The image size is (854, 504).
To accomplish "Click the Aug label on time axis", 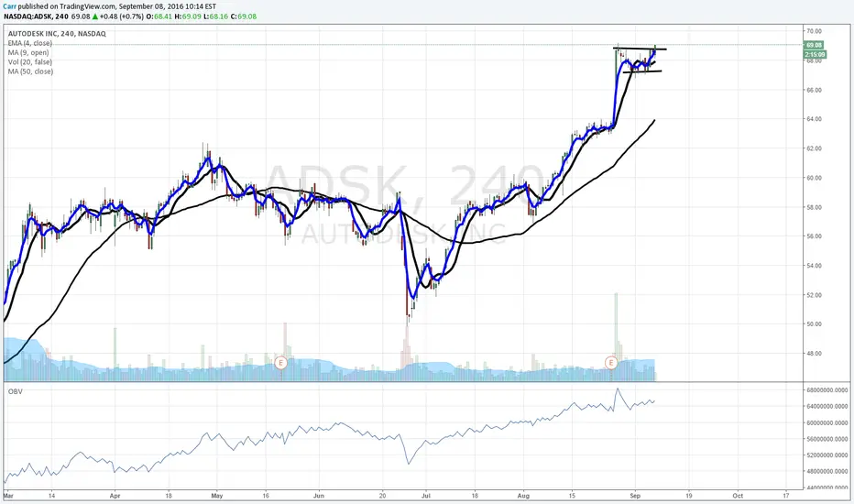I will pos(523,496).
